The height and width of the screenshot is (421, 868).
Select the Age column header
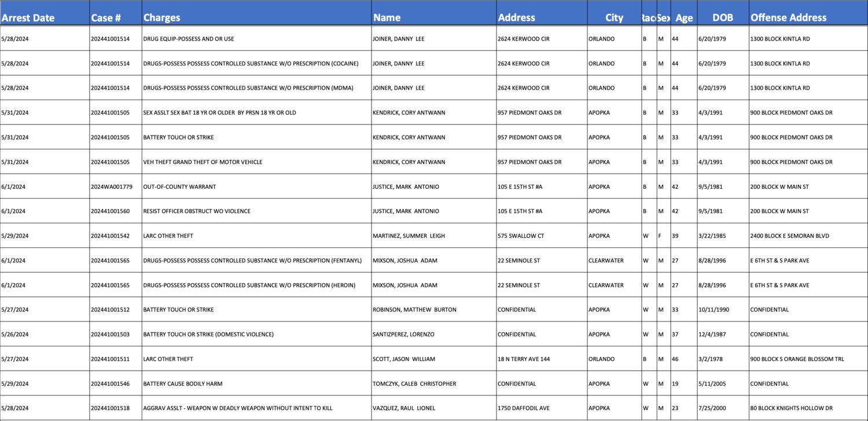pyautogui.click(x=684, y=13)
